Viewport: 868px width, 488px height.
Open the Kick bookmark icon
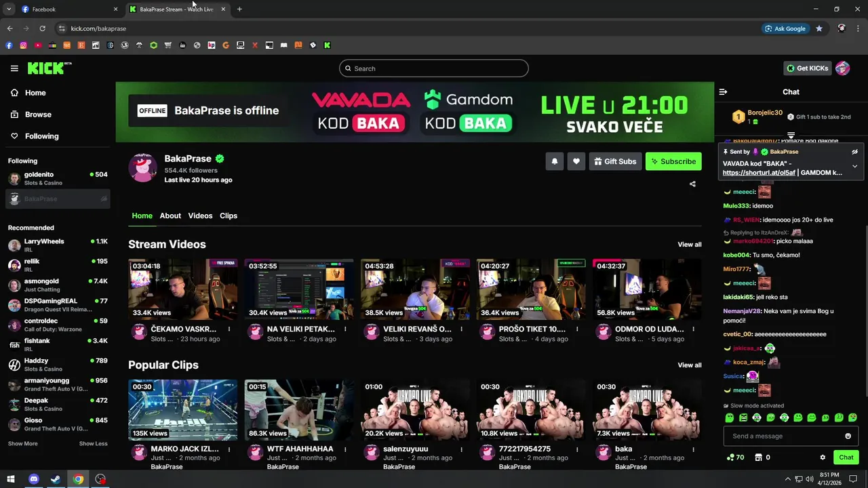pyautogui.click(x=327, y=45)
